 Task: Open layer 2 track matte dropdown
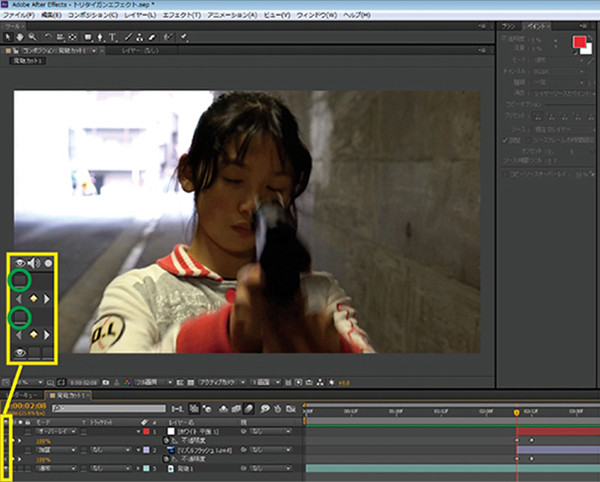110,450
